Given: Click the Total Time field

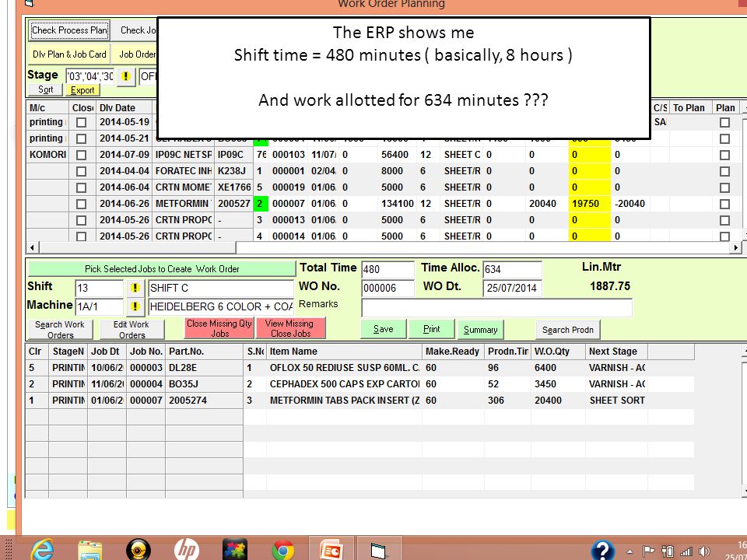Looking at the screenshot, I should pos(388,270).
